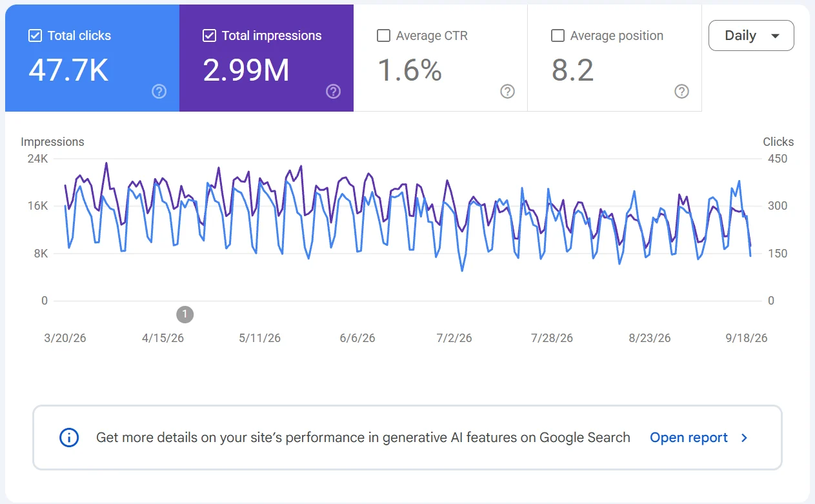The height and width of the screenshot is (504, 815).
Task: Click the 150 clicks axis tick
Action: click(x=777, y=254)
